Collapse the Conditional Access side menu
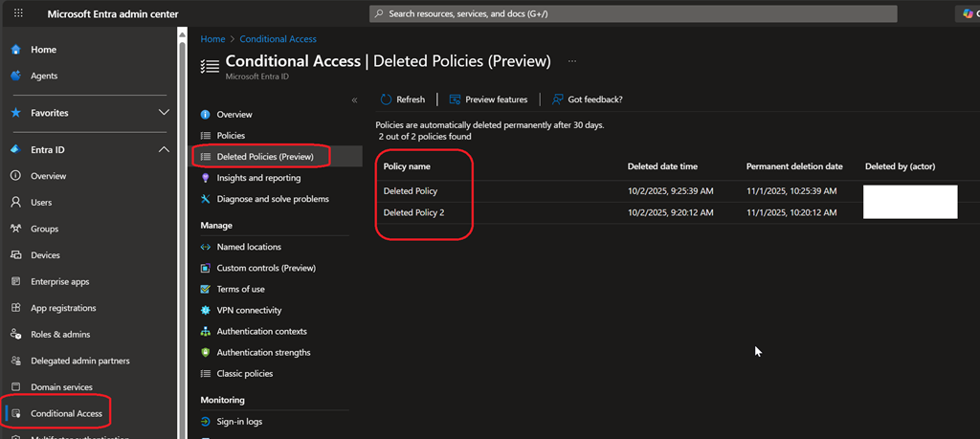 [354, 100]
